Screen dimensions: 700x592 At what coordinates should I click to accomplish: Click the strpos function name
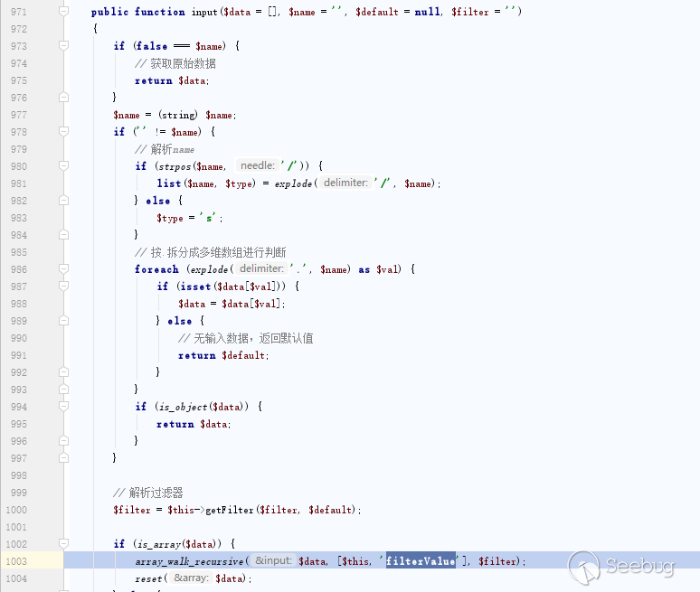pyautogui.click(x=175, y=166)
